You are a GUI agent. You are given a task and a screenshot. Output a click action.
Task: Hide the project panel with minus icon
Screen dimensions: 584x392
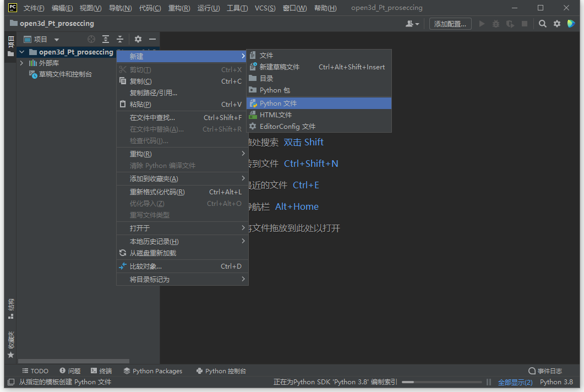click(152, 39)
